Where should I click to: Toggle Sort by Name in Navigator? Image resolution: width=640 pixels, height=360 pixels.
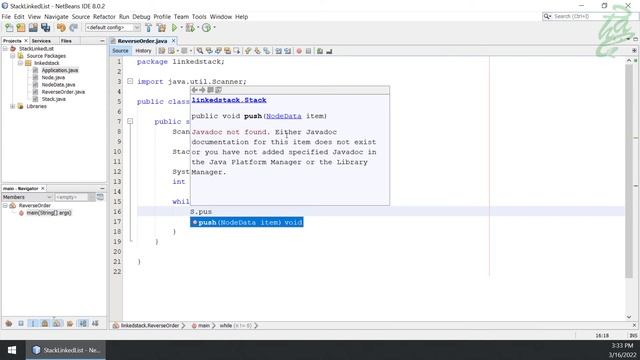click(83, 323)
